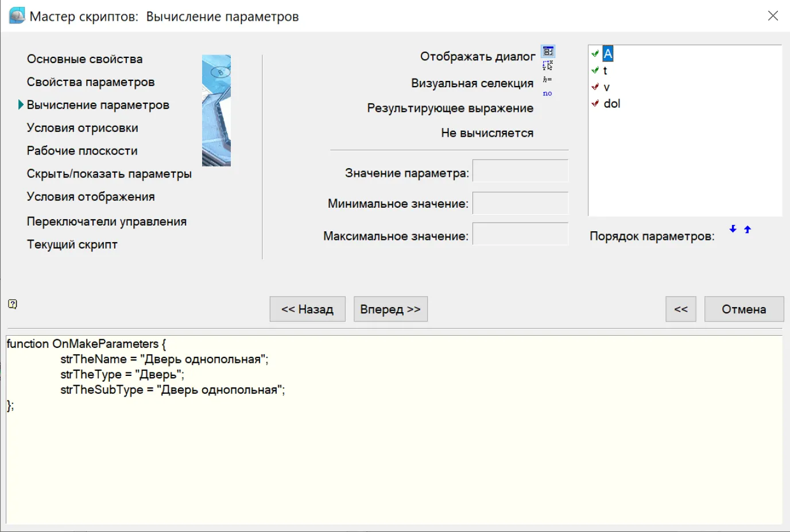Click the help question mark icon

13,304
